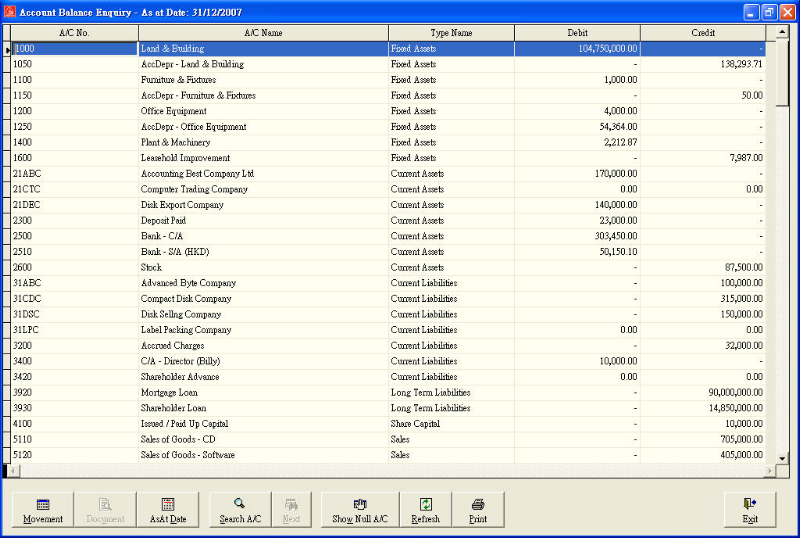
Task: Select the Mortgage Loan account row
Action: [388, 392]
